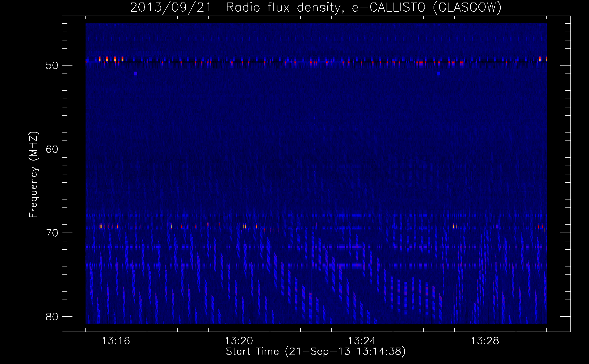Screen dimensions: 589x364
Task: Click the 13:28 time tick label
Action: pos(485,341)
